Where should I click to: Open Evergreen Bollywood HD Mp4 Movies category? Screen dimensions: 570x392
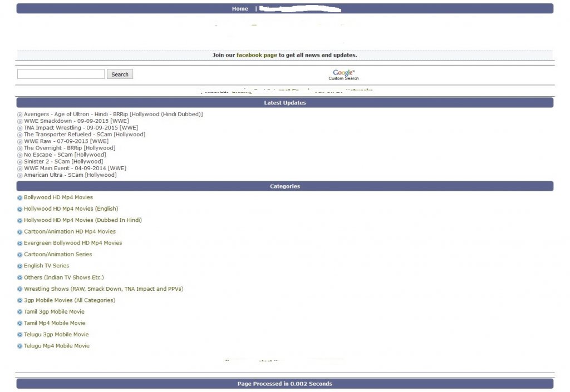point(73,243)
